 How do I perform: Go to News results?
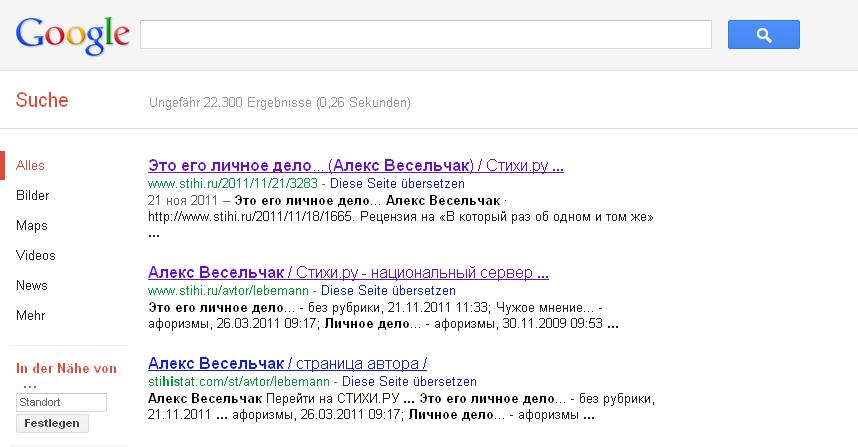32,286
